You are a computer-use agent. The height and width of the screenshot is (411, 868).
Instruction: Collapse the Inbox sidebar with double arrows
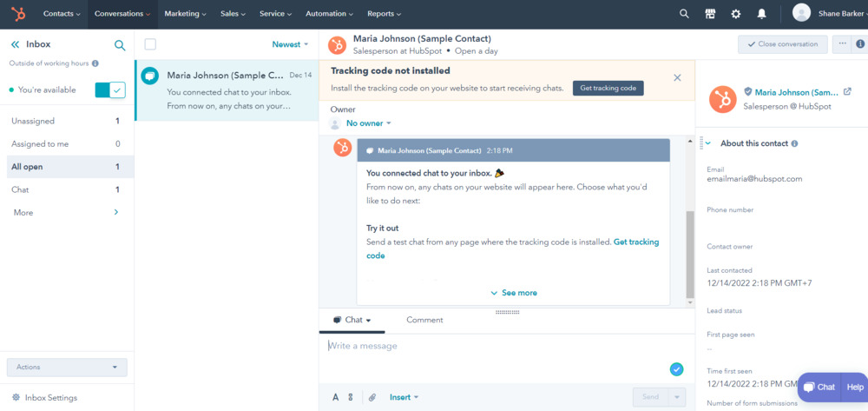tap(15, 44)
